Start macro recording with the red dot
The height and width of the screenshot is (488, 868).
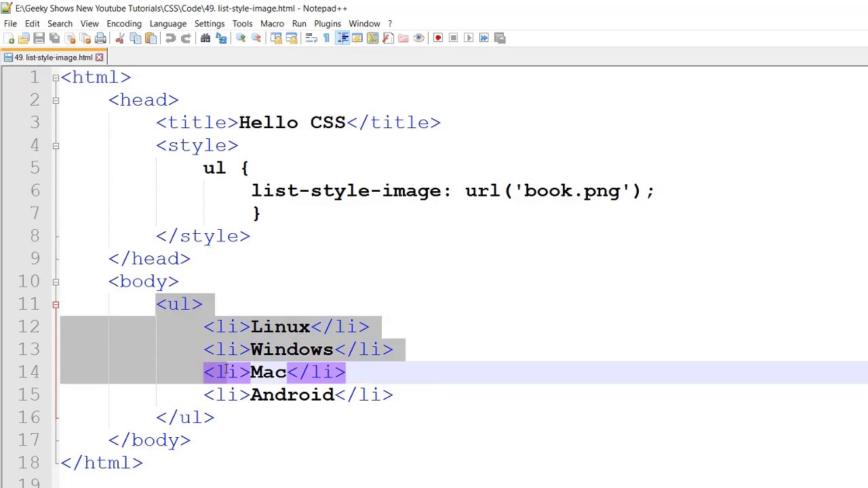click(438, 38)
